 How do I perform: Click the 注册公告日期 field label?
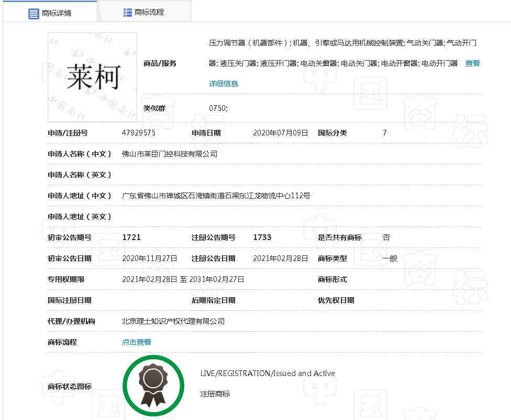pyautogui.click(x=214, y=258)
